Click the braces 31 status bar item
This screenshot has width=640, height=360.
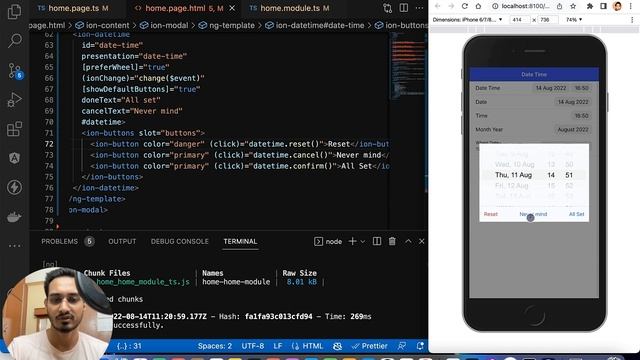pos(129,346)
